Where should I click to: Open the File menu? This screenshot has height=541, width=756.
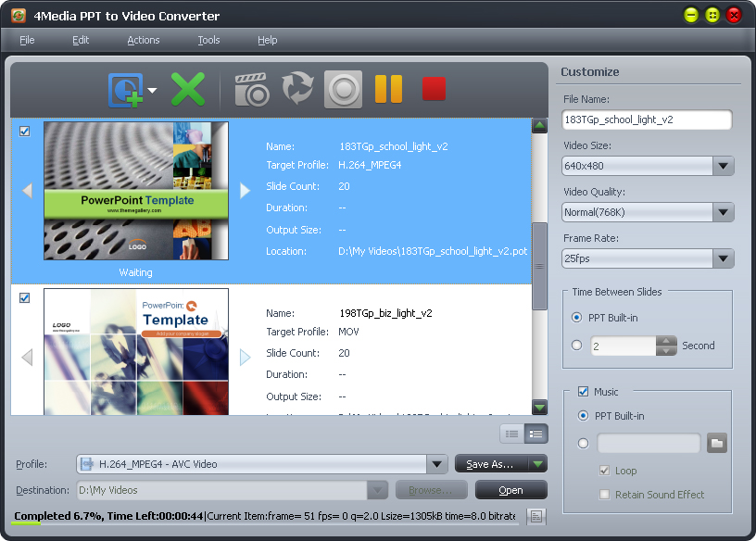(x=27, y=40)
